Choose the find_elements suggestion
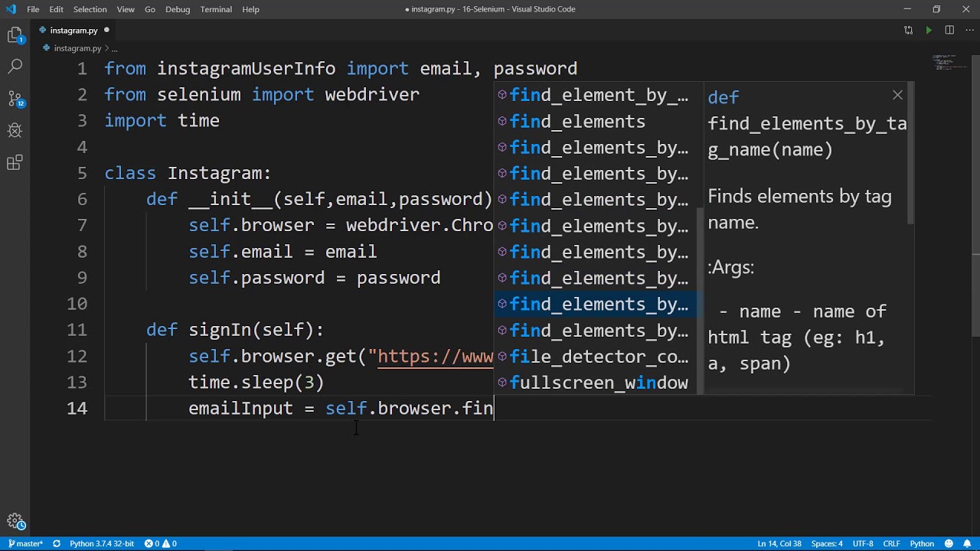This screenshot has width=980, height=551. (596, 122)
